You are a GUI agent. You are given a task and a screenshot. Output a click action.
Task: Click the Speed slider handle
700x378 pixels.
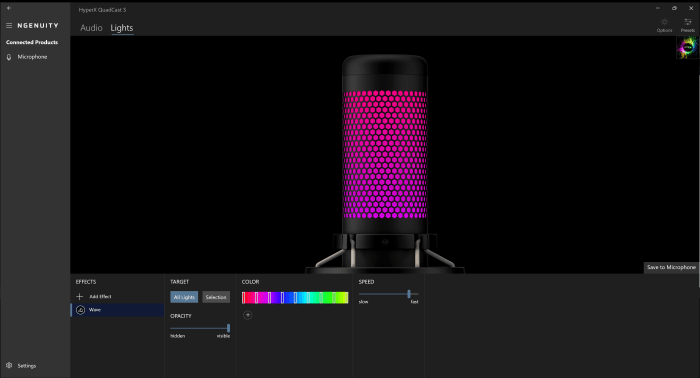tap(409, 294)
